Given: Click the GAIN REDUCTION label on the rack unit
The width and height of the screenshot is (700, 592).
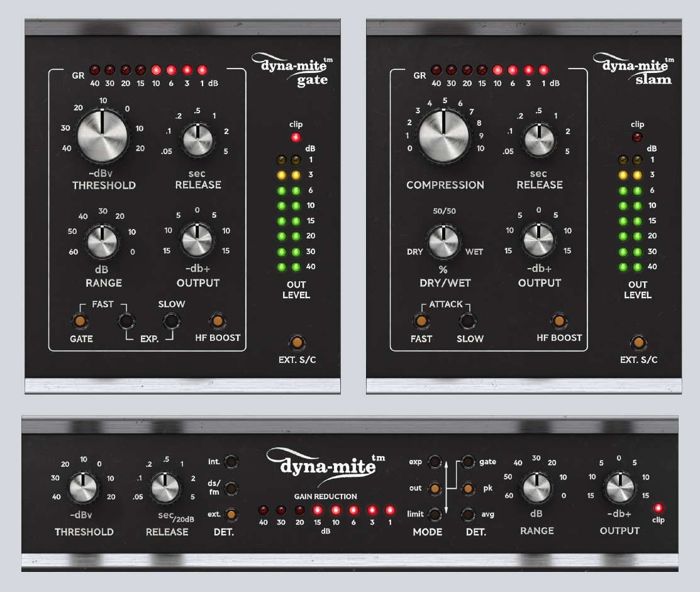Looking at the screenshot, I should coord(325,496).
